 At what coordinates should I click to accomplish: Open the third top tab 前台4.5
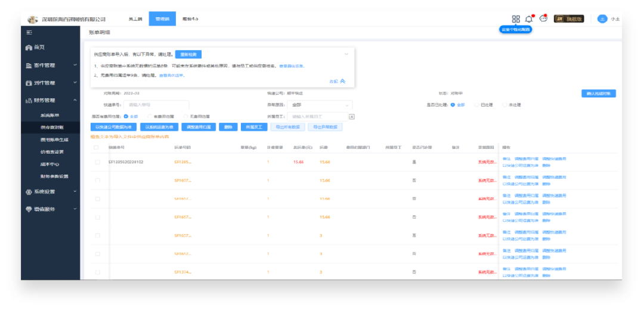[190, 19]
